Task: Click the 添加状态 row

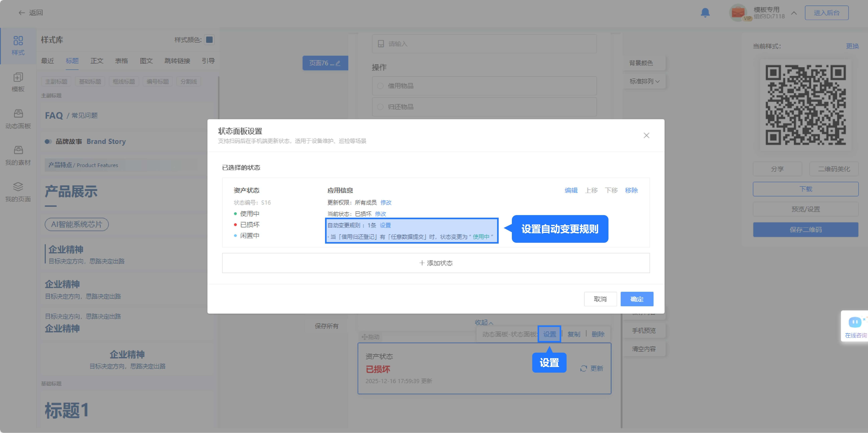Action: click(x=436, y=263)
